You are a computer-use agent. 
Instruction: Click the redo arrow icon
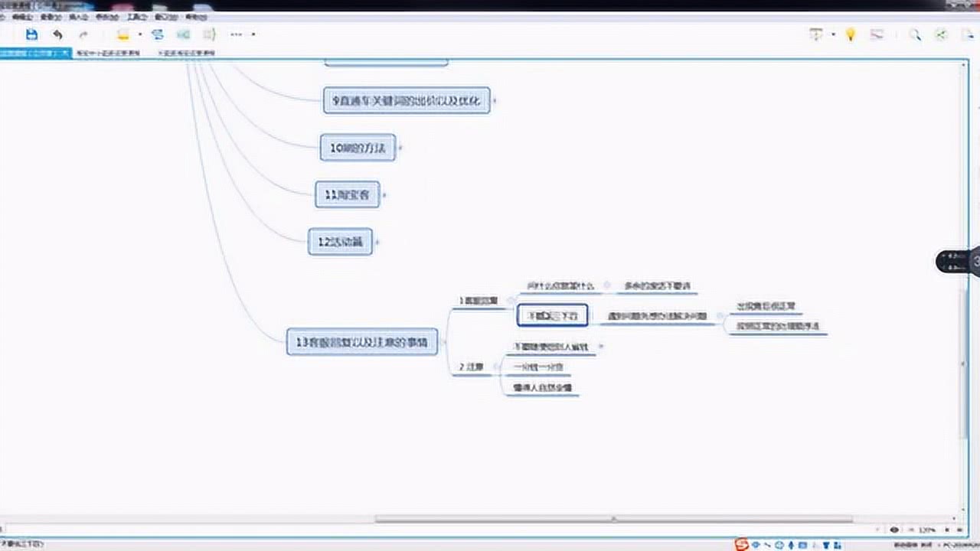83,34
